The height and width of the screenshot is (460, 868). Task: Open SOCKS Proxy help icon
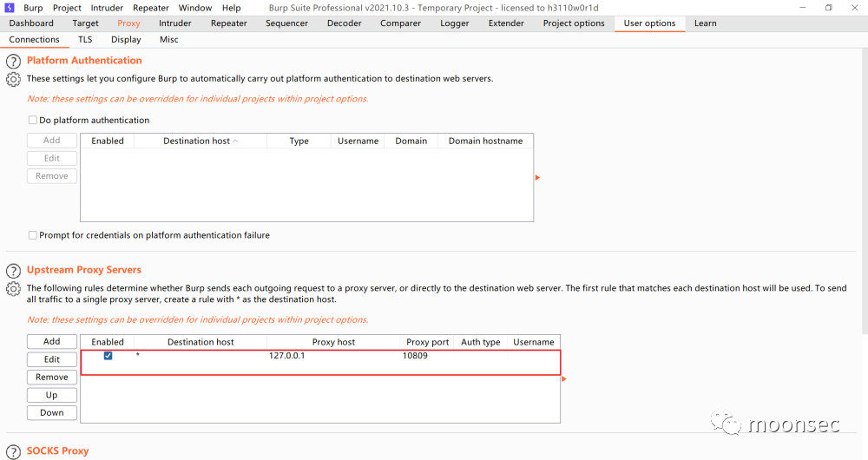[13, 451]
